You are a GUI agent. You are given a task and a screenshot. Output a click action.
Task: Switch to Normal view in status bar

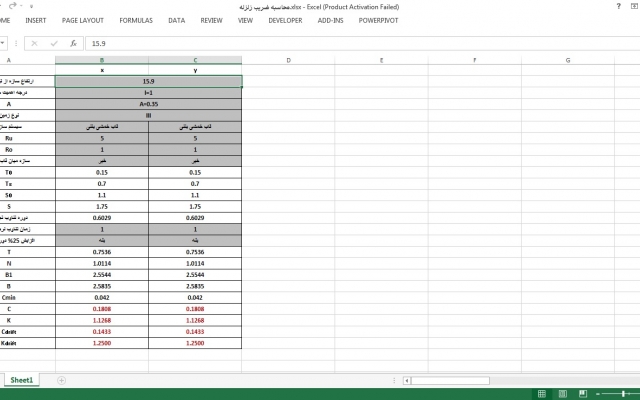coord(542,394)
